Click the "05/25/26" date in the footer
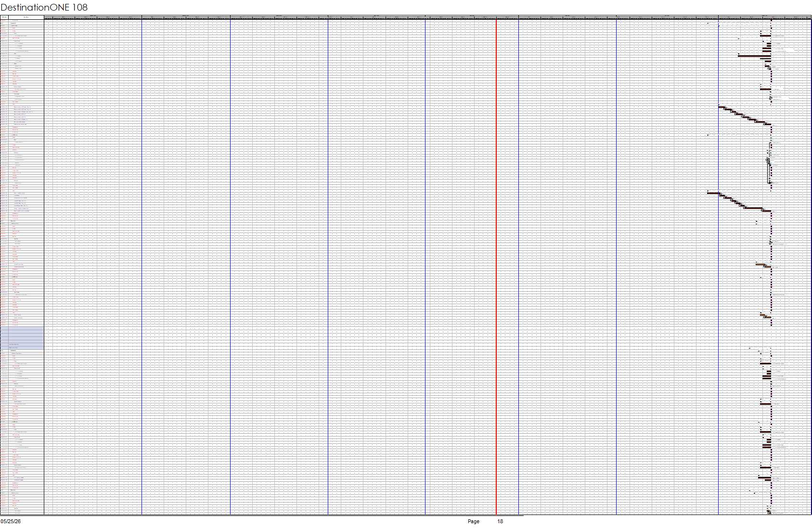Viewport: 812px width, 528px height. 11,521
